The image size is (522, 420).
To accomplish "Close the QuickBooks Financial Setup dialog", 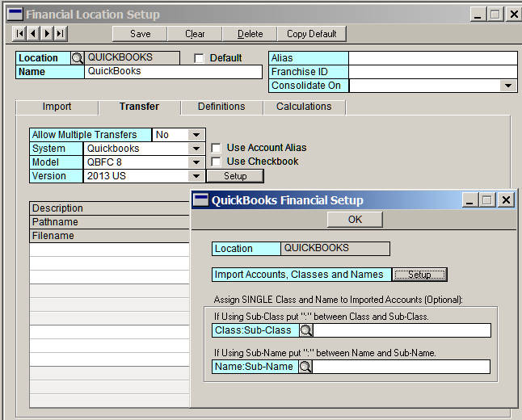I will (506, 200).
